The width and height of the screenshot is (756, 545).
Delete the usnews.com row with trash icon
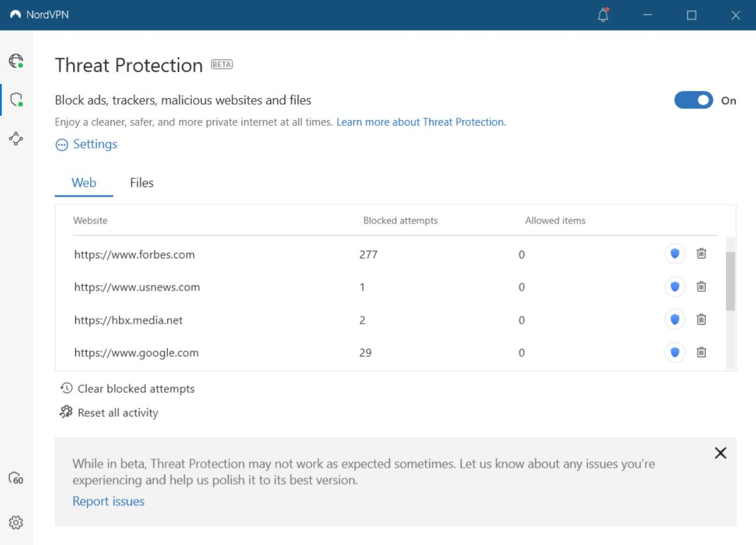701,287
